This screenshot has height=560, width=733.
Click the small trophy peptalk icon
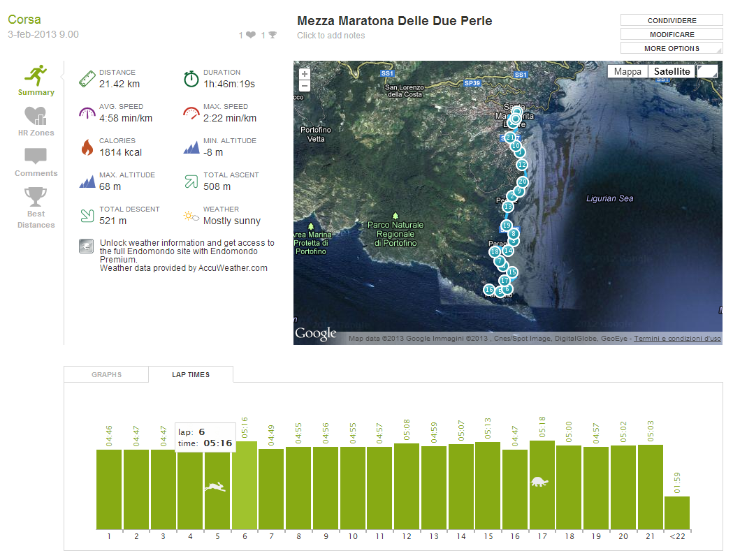click(x=273, y=35)
